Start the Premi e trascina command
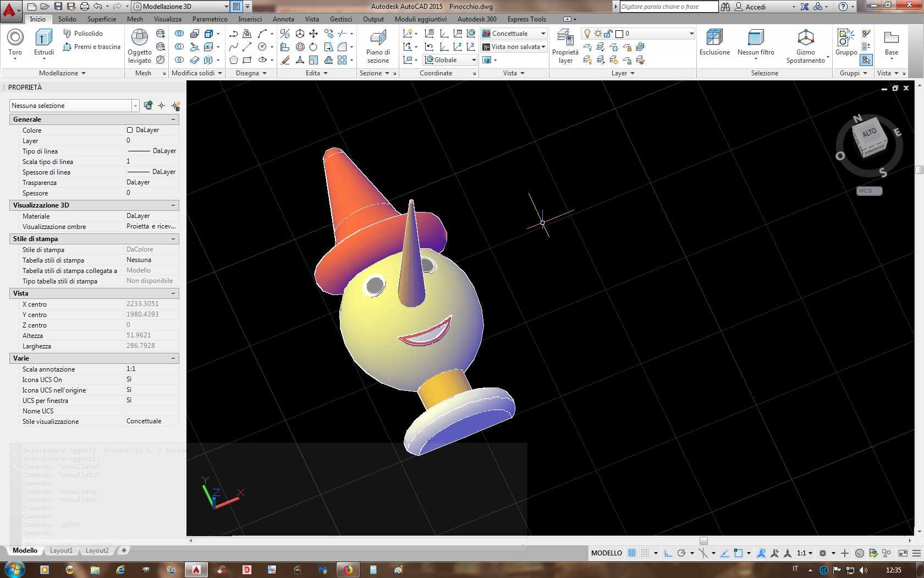The height and width of the screenshot is (578, 924). 91,47
